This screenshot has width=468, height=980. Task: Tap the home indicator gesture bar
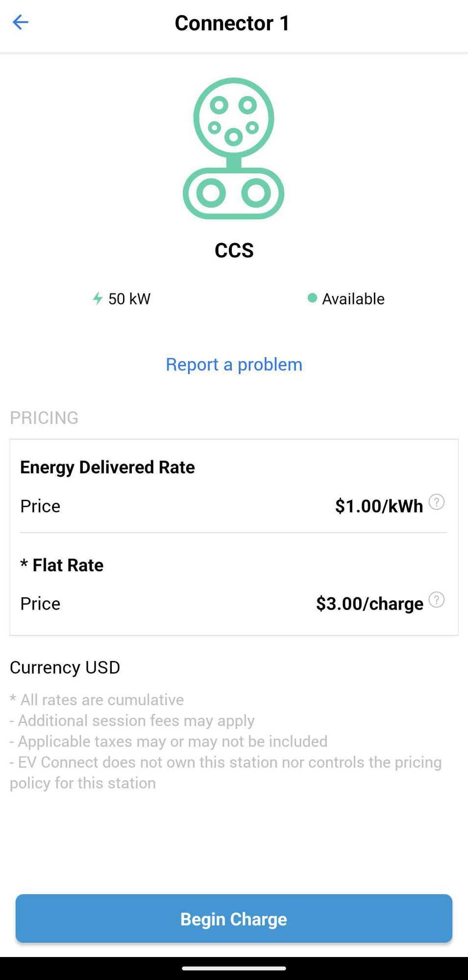point(234,968)
